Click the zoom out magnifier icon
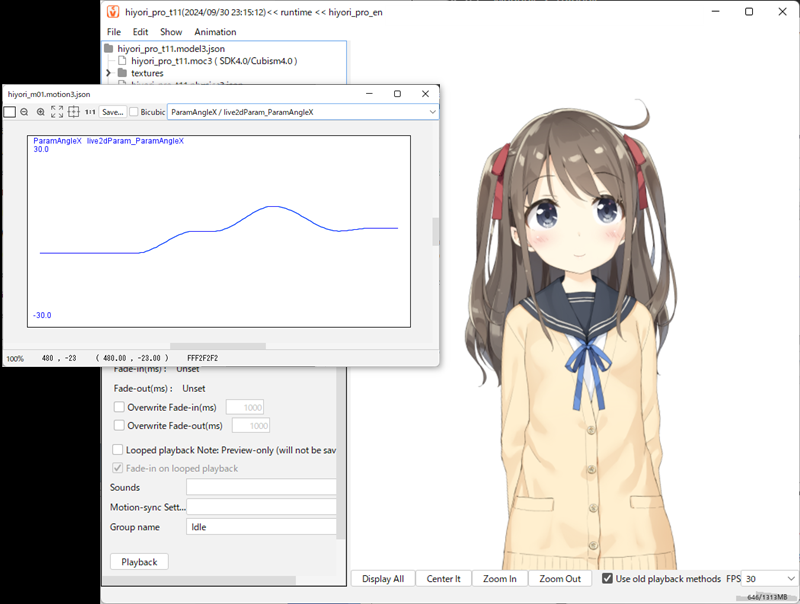 click(25, 112)
